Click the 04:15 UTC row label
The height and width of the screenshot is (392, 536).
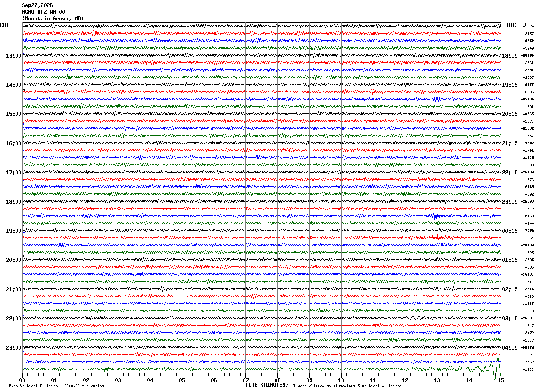click(510, 348)
